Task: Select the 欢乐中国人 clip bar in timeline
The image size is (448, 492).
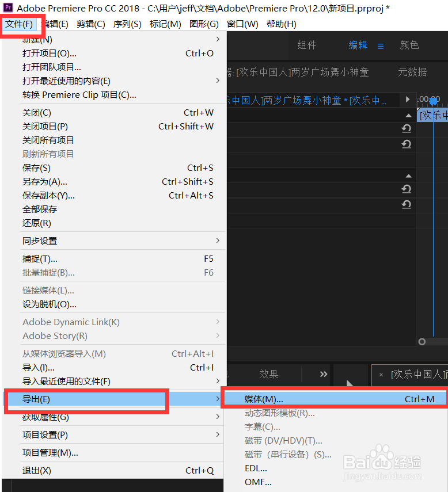Action: click(x=432, y=115)
